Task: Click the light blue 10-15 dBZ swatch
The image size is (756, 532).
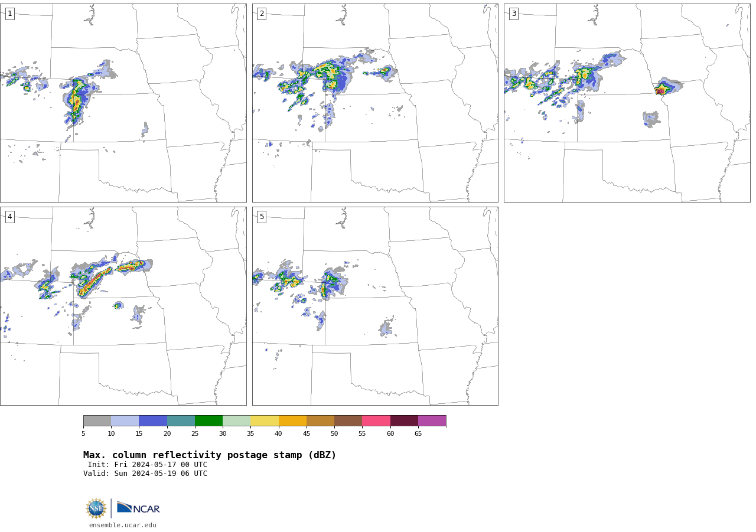Action: click(125, 420)
